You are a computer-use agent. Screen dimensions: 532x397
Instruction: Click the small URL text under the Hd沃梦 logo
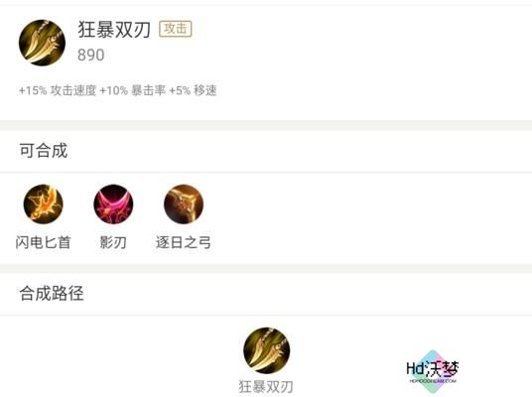point(433,381)
